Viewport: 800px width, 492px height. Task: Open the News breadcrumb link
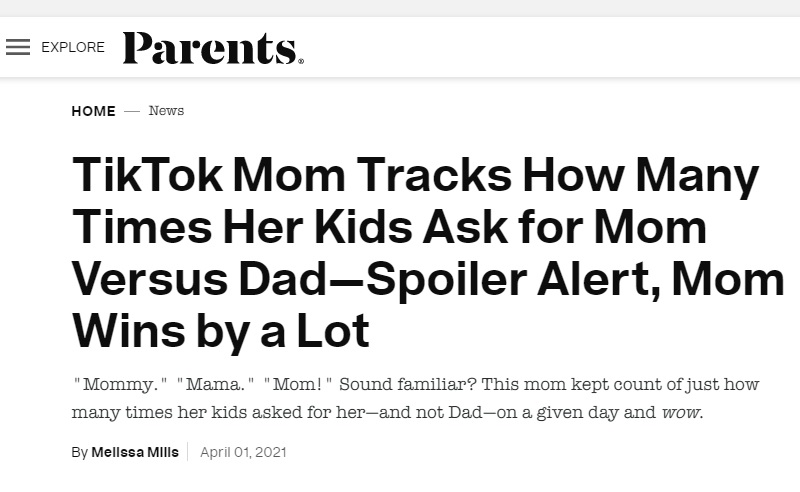(166, 111)
